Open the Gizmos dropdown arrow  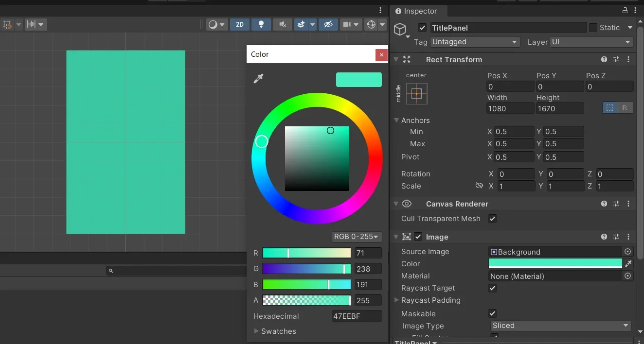382,24
